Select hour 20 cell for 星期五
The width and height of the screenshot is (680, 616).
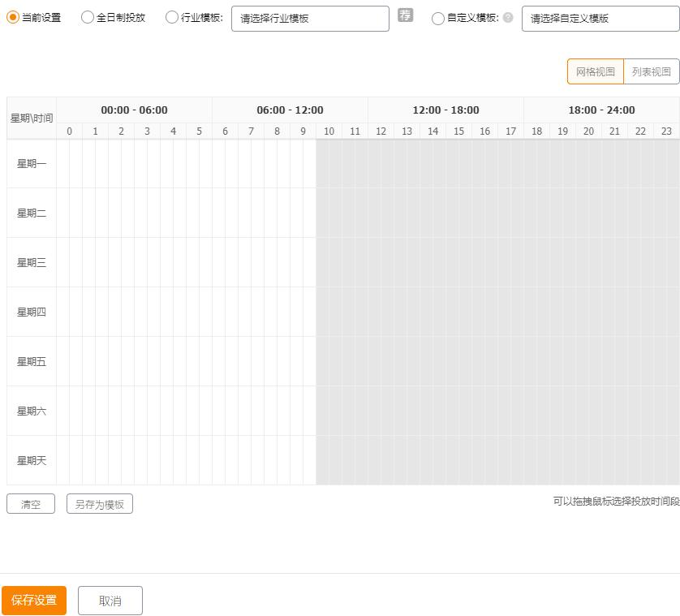[x=588, y=361]
